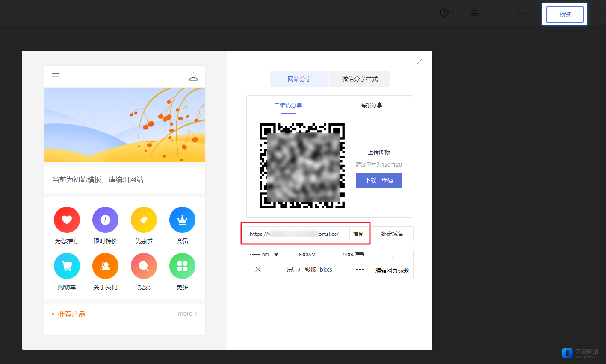
Task: Open the 优惠券 coupon icon
Action: pos(144,220)
